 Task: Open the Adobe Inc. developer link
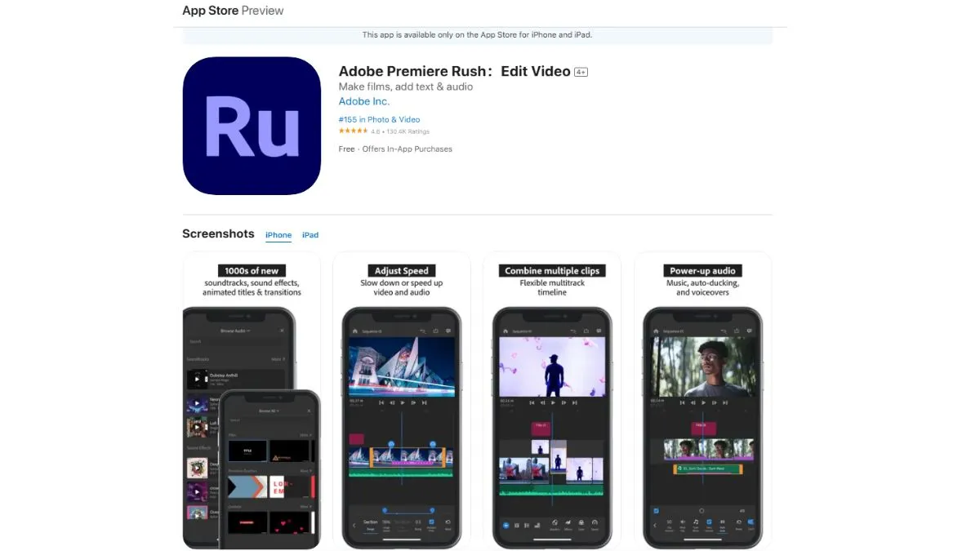coord(363,101)
